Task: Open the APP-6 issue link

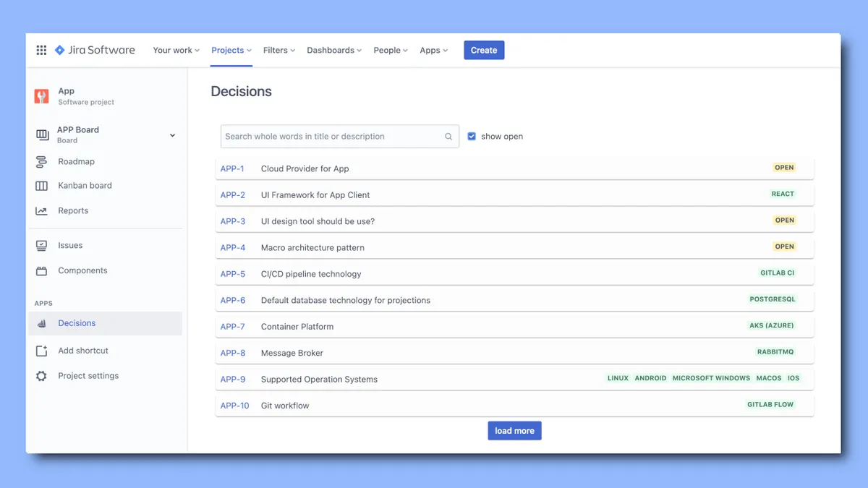Action: pyautogui.click(x=233, y=301)
